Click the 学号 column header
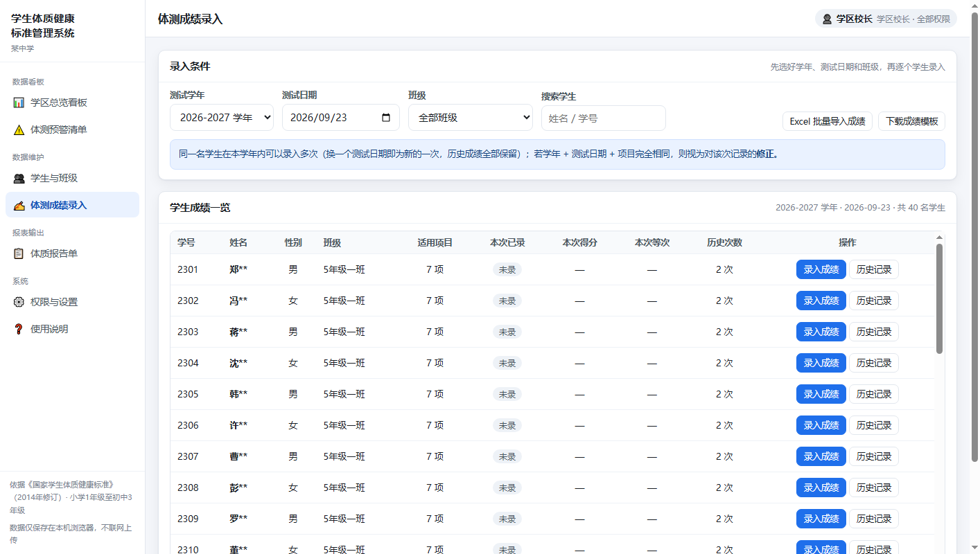This screenshot has width=980, height=554. tap(186, 242)
